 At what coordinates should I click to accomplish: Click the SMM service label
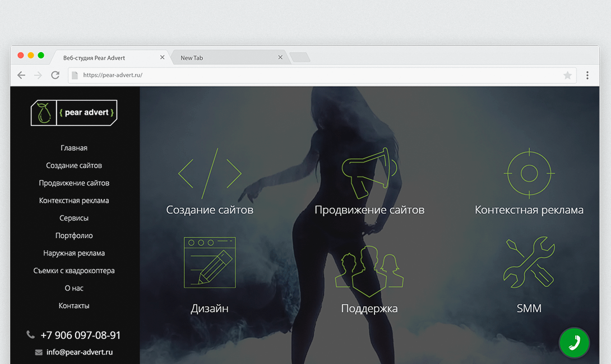[529, 309]
